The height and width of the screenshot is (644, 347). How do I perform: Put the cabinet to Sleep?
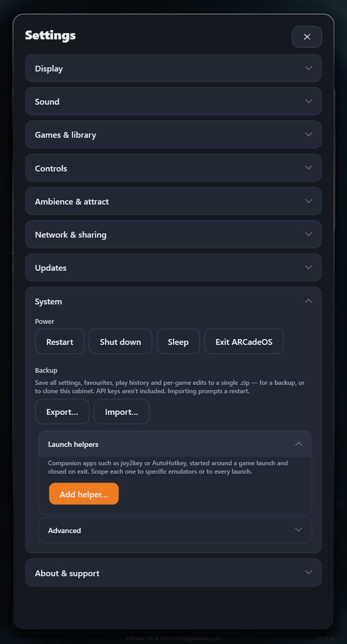(x=178, y=342)
